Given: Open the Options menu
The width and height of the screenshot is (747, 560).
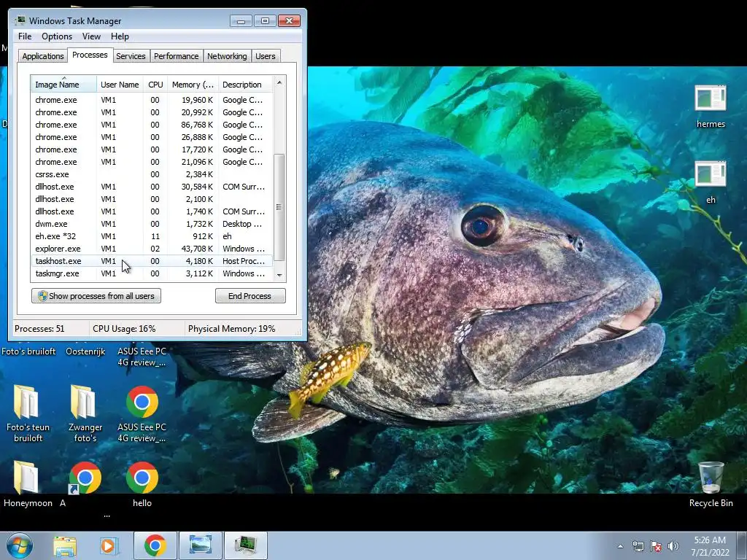Looking at the screenshot, I should click(57, 36).
